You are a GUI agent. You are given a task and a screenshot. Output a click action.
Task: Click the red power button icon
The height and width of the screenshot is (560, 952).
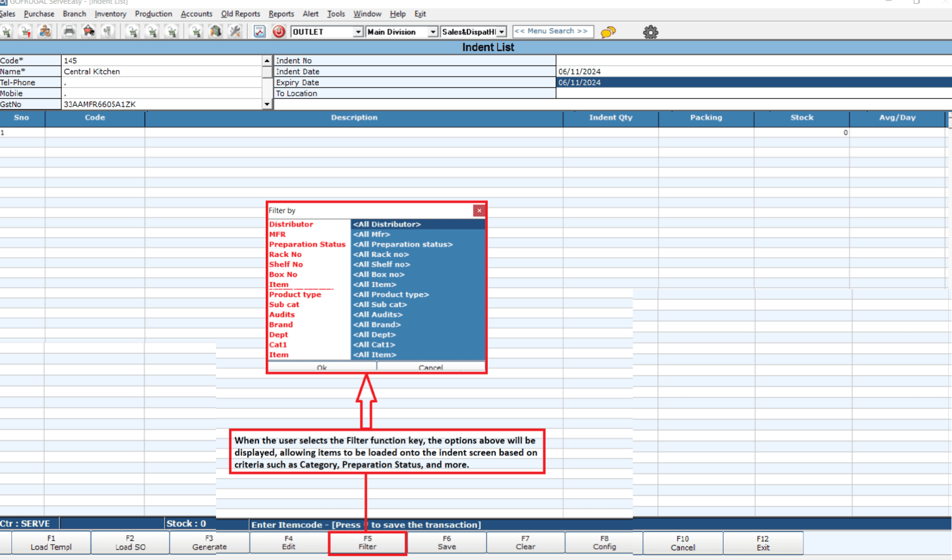279,32
